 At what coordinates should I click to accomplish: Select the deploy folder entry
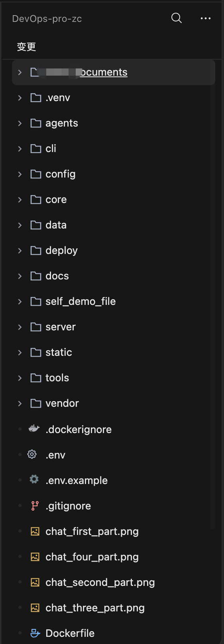pyautogui.click(x=114, y=250)
